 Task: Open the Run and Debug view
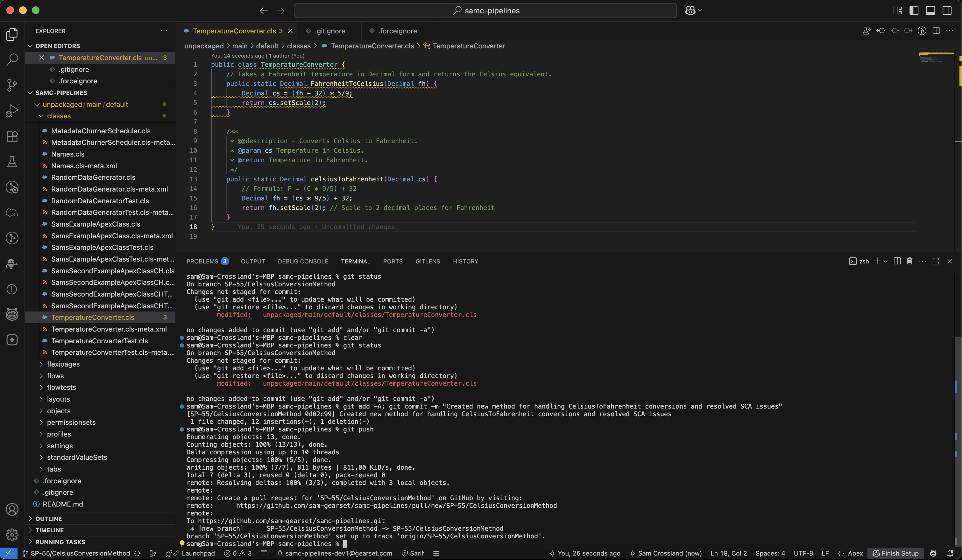tap(12, 111)
